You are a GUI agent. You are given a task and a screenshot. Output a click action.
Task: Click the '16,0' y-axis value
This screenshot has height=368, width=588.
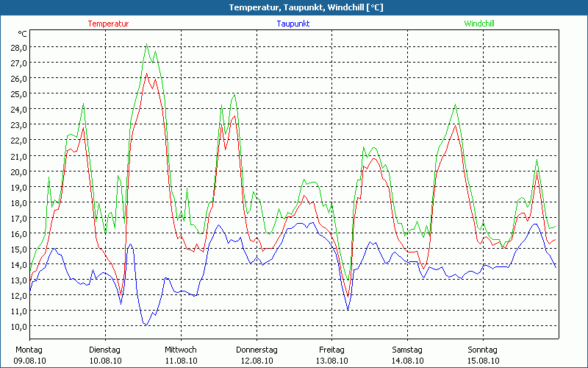pos(19,233)
